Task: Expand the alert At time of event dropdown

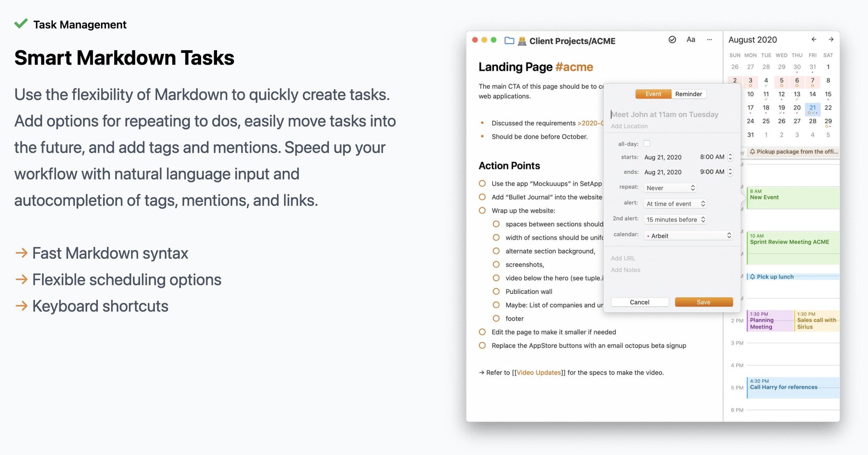Action: [x=675, y=204]
